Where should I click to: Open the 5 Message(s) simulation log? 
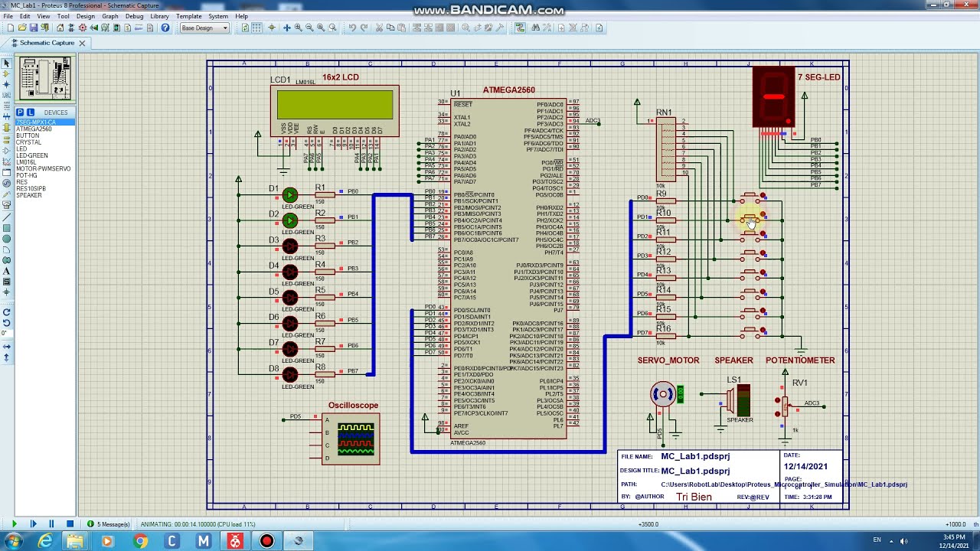[109, 524]
